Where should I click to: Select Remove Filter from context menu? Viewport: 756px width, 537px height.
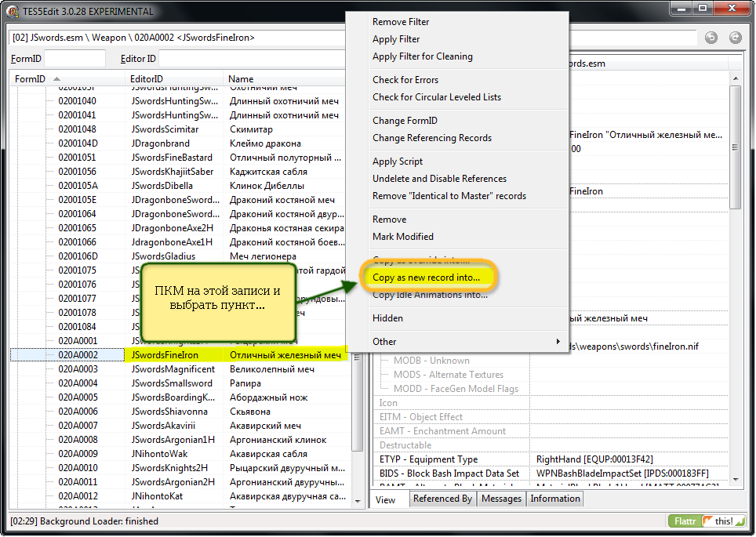[401, 22]
